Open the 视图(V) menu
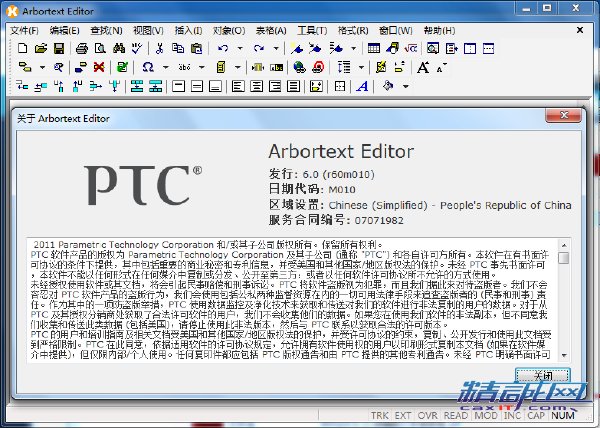Viewport: 600px width, 428px height. [x=148, y=31]
